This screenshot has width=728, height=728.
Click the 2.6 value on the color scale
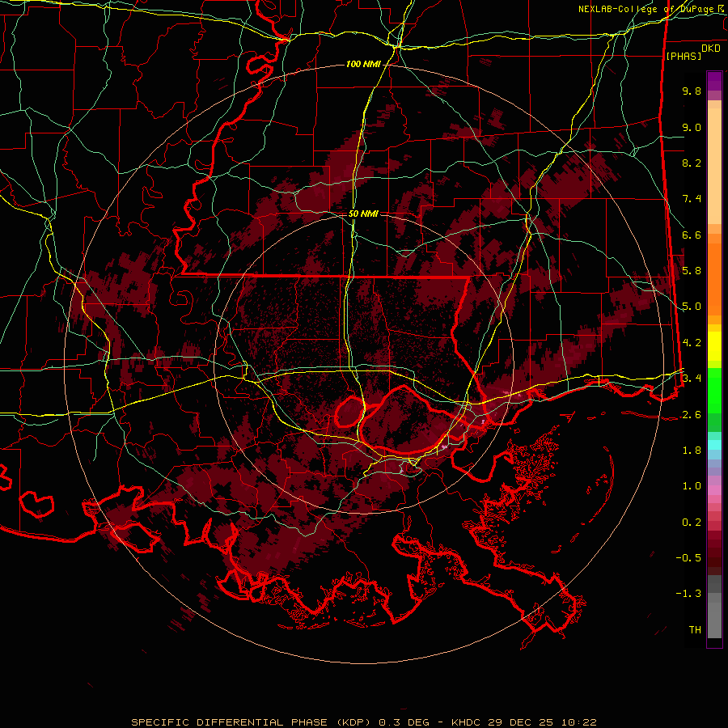(x=692, y=415)
